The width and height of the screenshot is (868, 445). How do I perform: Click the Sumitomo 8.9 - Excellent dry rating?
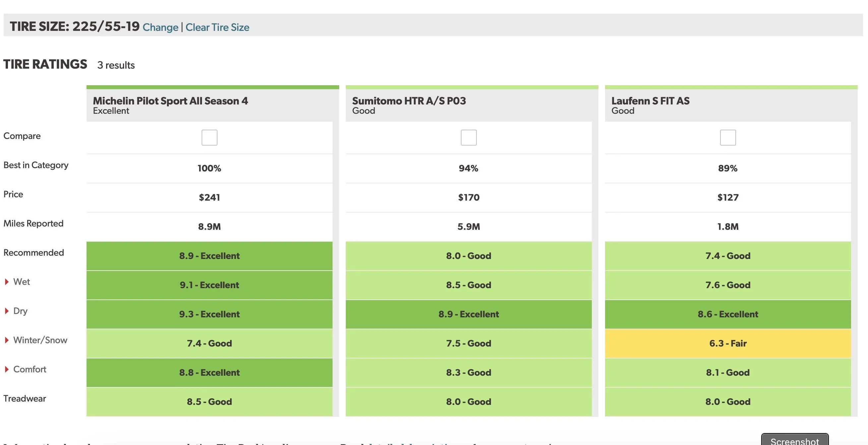coord(469,314)
